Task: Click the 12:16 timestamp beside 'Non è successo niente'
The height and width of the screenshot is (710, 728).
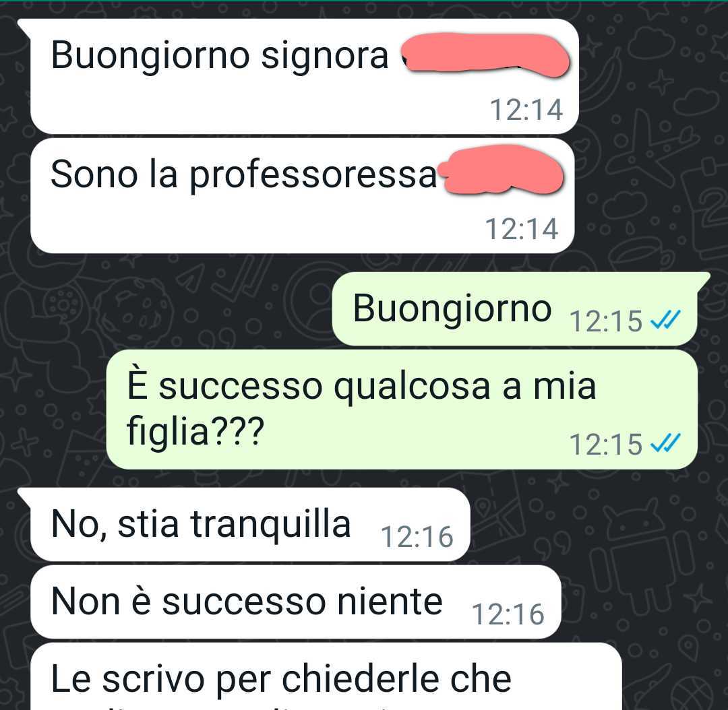Action: (x=508, y=614)
